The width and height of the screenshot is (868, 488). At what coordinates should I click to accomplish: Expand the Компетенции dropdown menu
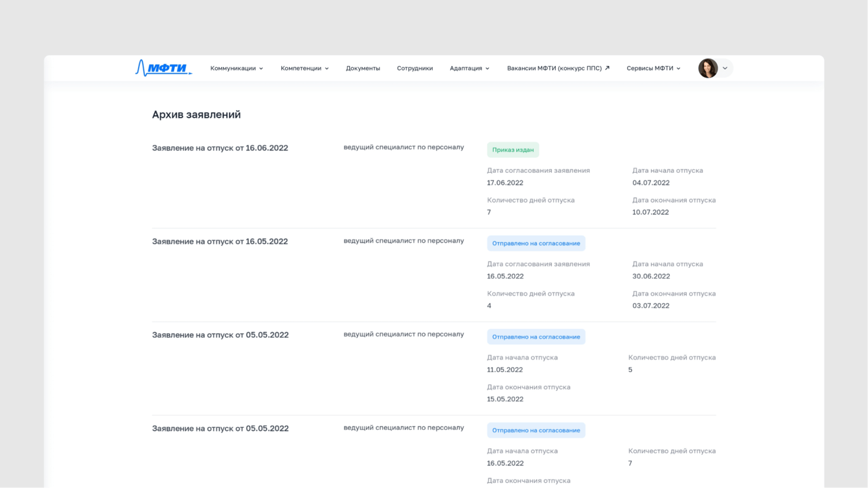[x=304, y=68]
